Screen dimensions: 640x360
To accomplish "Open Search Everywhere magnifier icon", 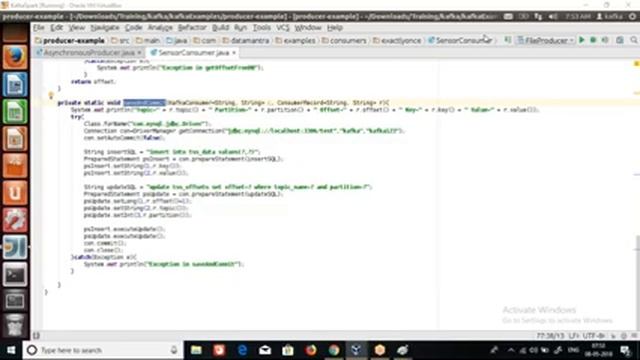I will pos(633,40).
